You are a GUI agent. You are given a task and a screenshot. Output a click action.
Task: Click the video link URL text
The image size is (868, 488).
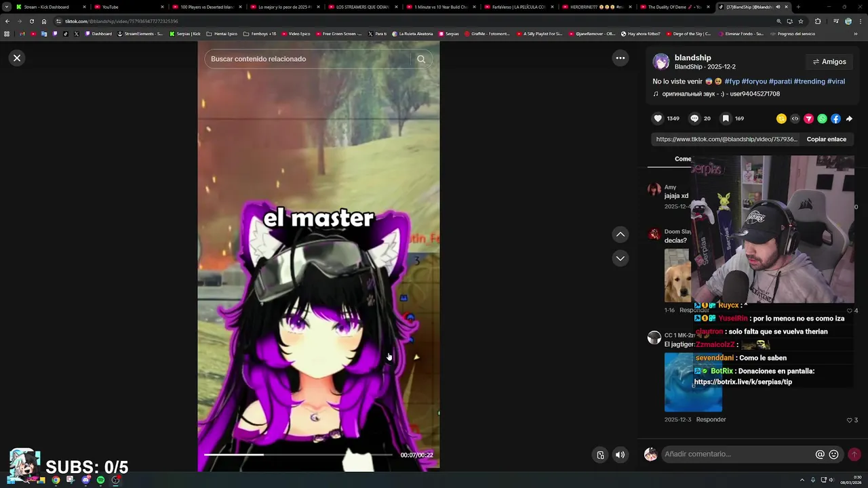pos(726,139)
